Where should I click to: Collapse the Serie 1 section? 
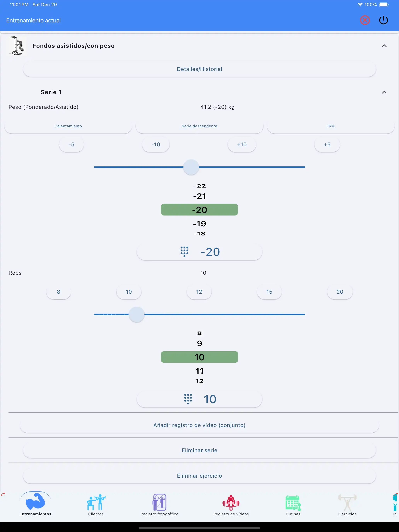point(384,92)
